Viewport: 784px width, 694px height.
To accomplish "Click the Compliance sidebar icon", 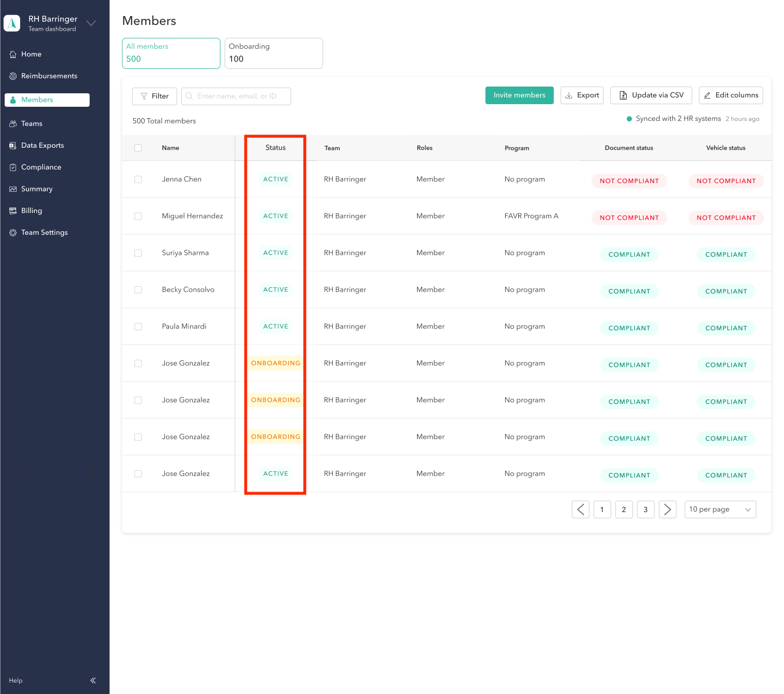I will point(13,167).
